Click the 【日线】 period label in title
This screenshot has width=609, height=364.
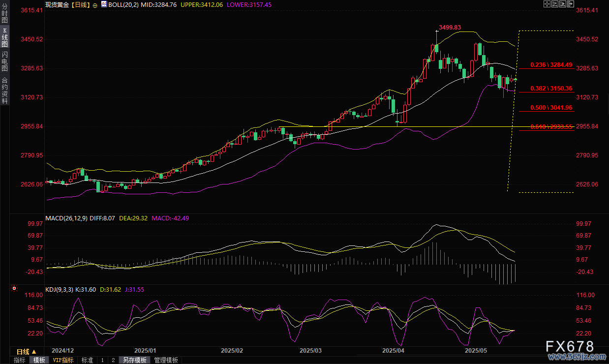click(81, 4)
